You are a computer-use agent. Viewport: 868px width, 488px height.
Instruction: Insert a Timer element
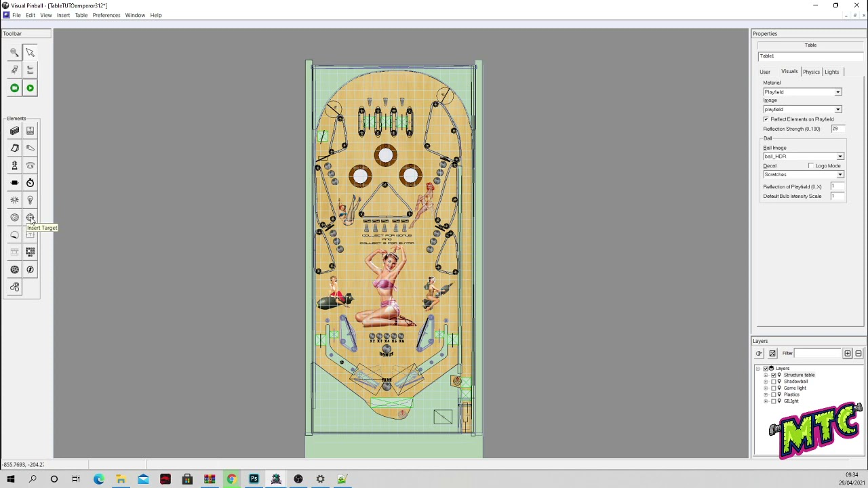(30, 182)
